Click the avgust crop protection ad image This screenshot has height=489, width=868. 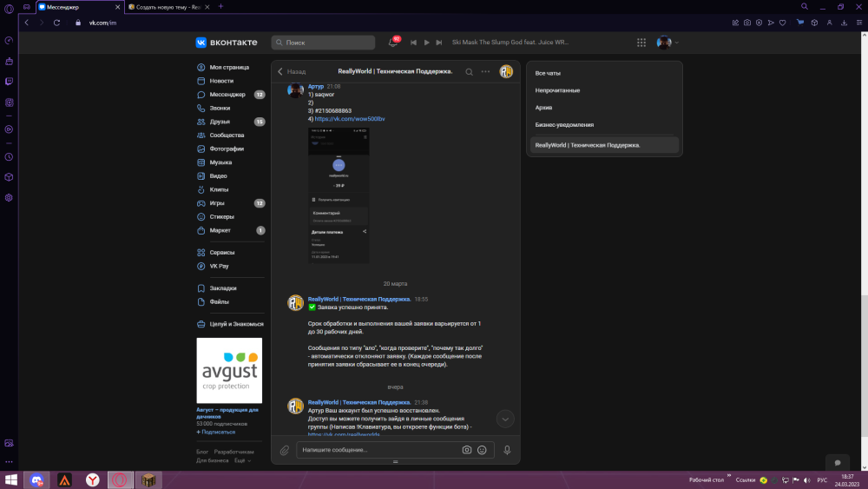(229, 371)
